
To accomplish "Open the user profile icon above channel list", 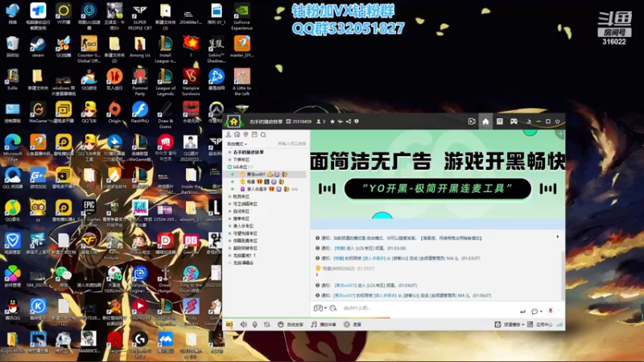I will (229, 134).
